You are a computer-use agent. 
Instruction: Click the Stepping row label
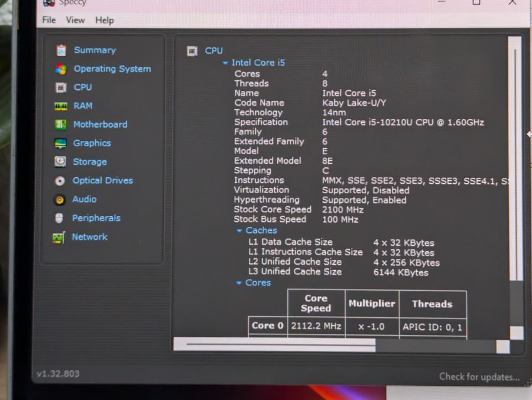coord(253,171)
